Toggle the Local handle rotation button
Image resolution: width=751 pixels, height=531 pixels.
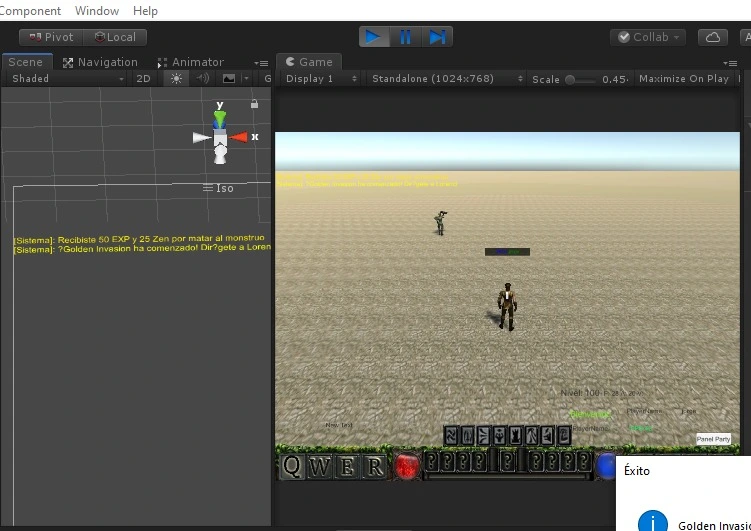pyautogui.click(x=115, y=37)
